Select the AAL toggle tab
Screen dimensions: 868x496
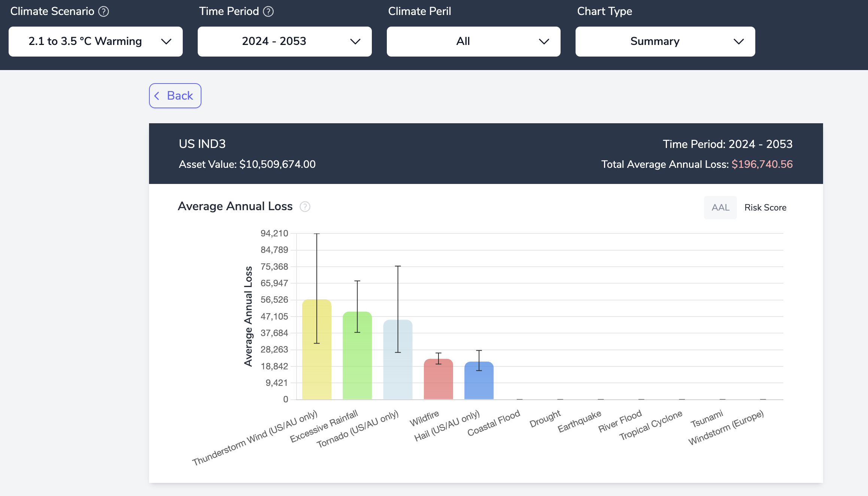tap(720, 208)
